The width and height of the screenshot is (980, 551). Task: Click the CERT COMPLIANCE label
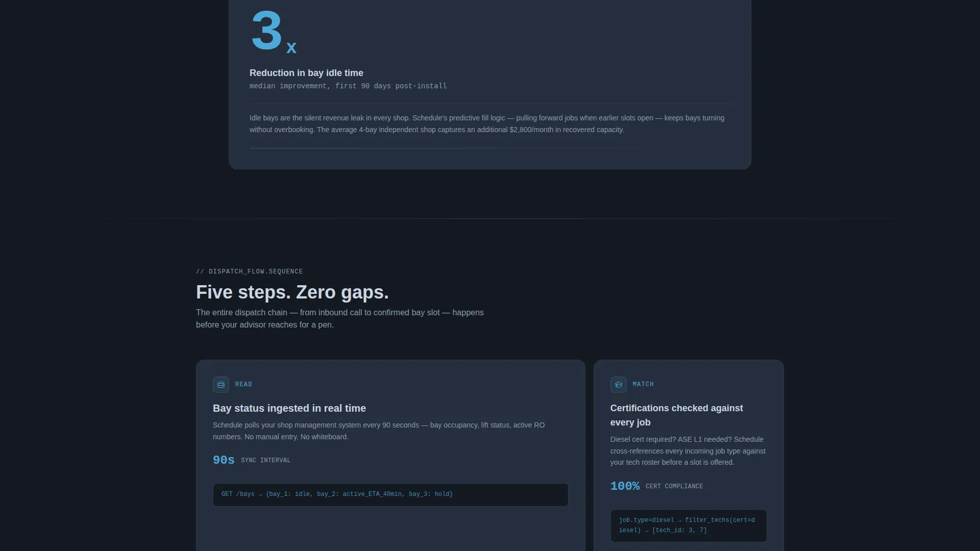click(x=674, y=486)
